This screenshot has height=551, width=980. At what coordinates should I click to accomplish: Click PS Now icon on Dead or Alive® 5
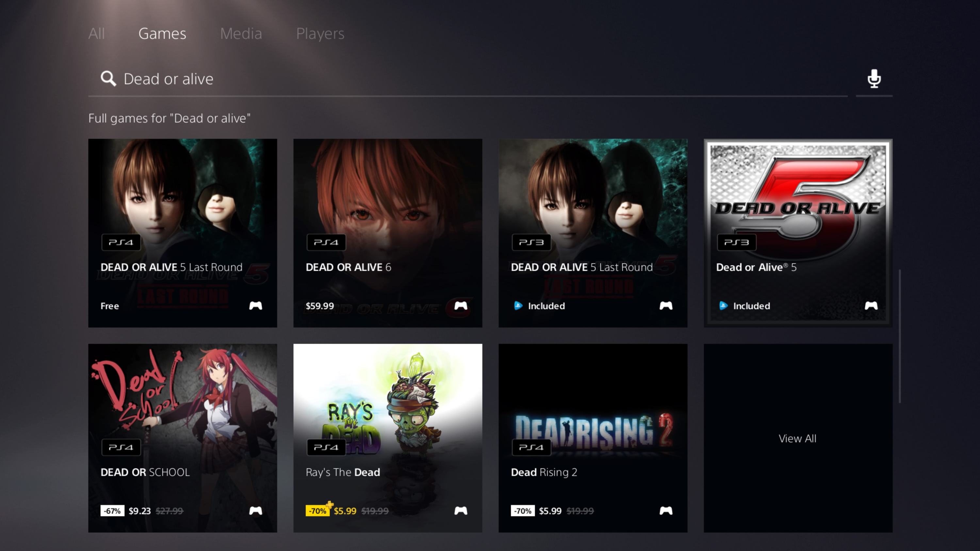[723, 306]
